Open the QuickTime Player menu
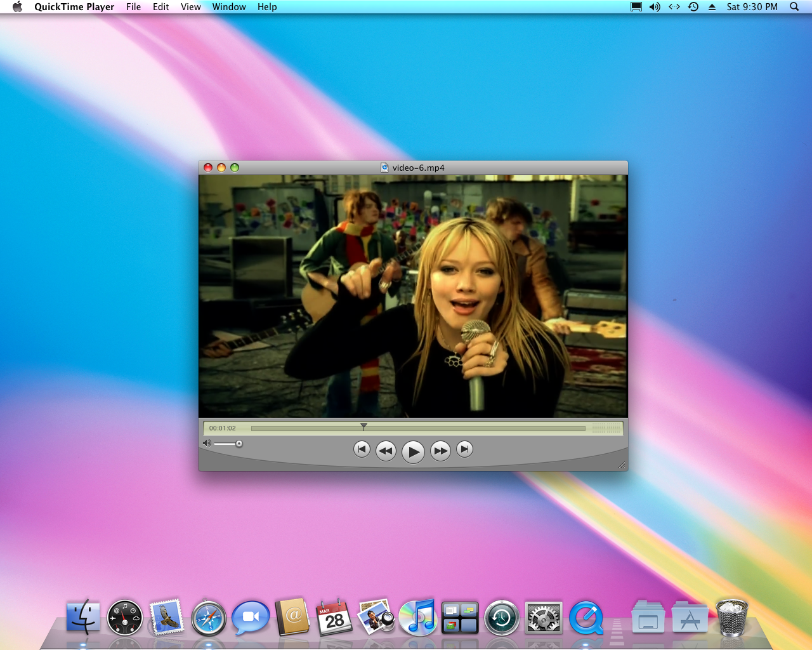This screenshot has height=650, width=812. 74,7
